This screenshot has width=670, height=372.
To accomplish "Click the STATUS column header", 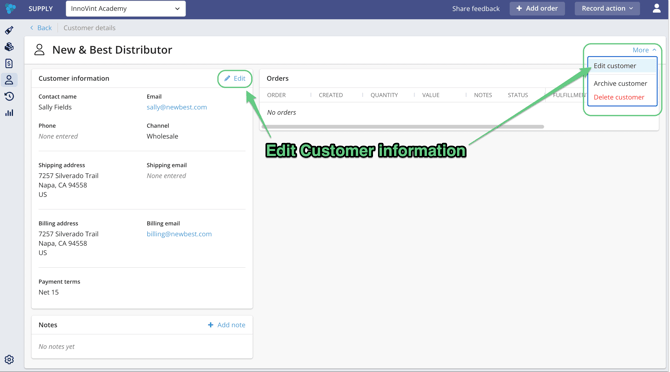I will click(518, 95).
